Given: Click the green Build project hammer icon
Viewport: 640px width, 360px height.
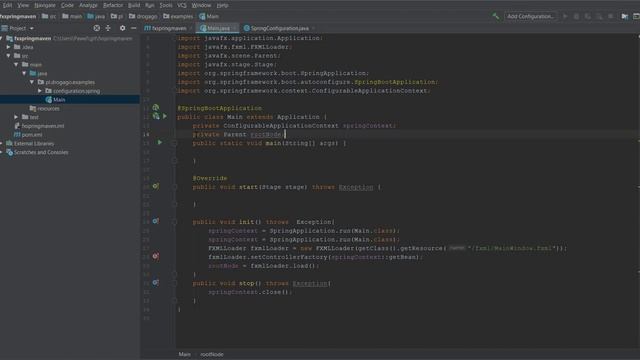Looking at the screenshot, I should tap(495, 16).
